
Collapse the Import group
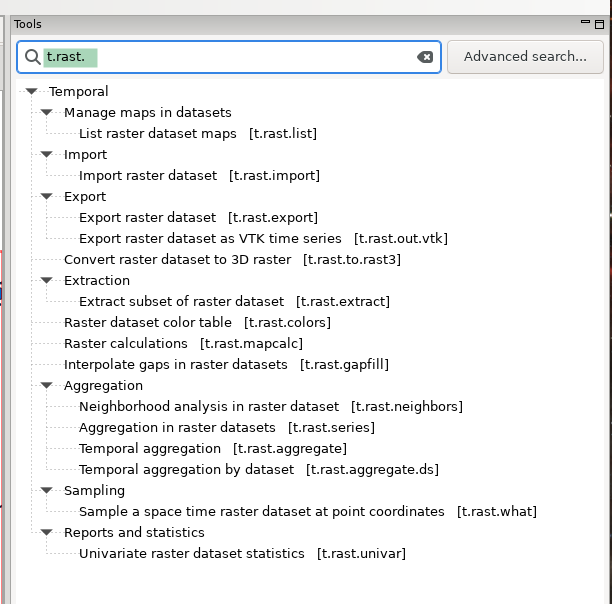click(x=47, y=154)
